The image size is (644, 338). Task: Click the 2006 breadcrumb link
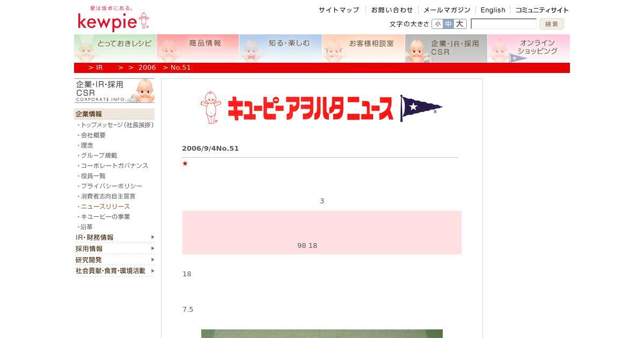pyautogui.click(x=147, y=68)
